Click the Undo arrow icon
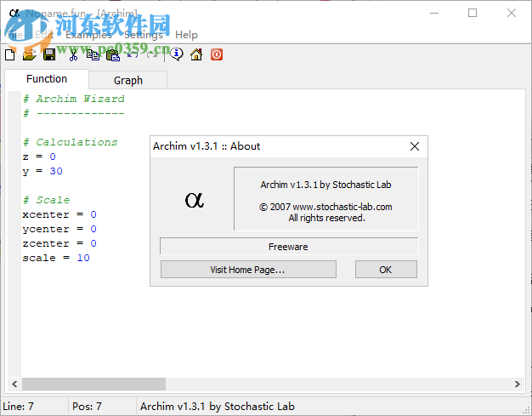This screenshot has width=532, height=416. point(133,54)
